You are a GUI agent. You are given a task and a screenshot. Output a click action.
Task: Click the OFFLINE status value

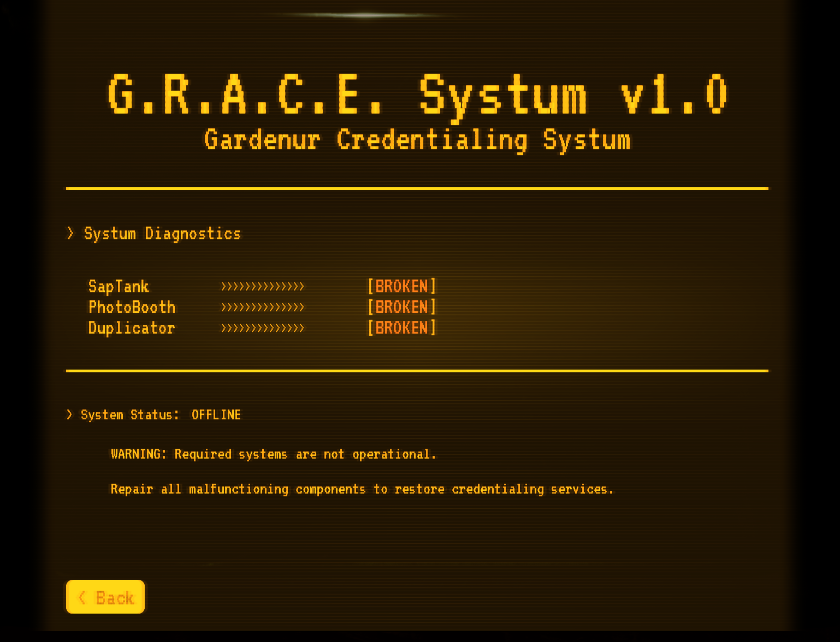point(216,415)
